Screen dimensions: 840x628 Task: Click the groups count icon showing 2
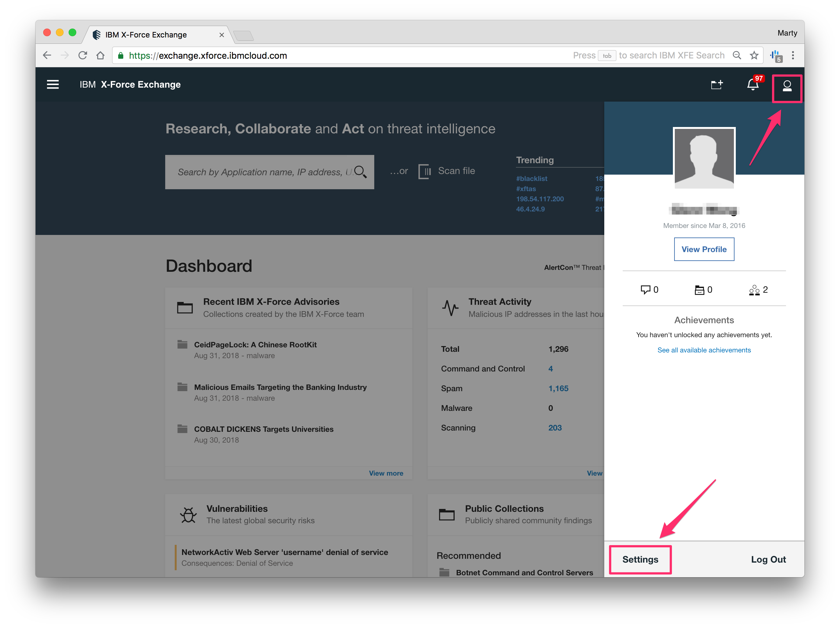pyautogui.click(x=754, y=290)
